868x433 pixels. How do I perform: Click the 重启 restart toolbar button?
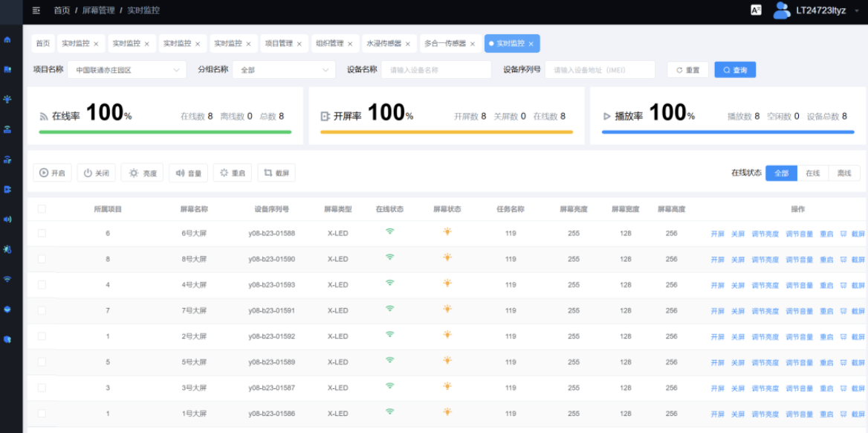pyautogui.click(x=232, y=173)
